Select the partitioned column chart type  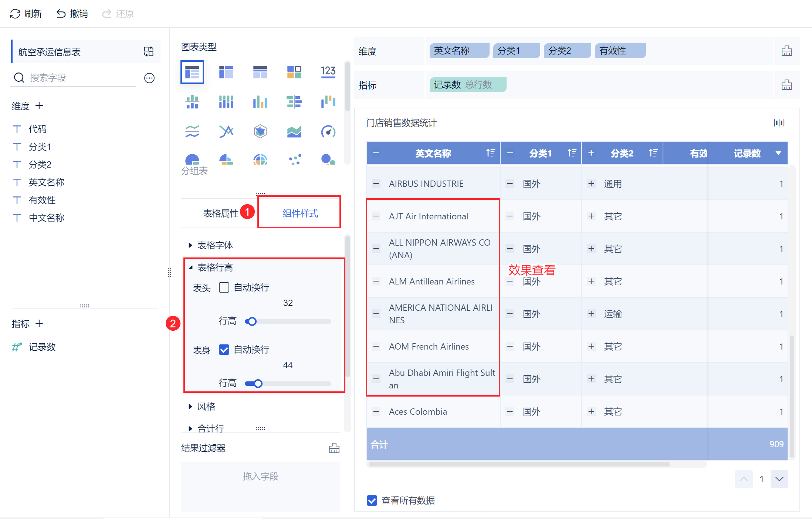(192, 102)
